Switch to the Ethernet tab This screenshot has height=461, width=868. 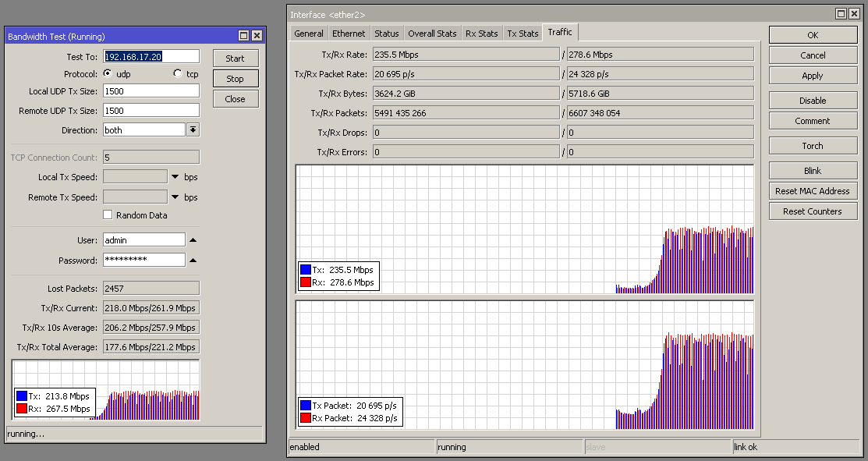pos(349,34)
